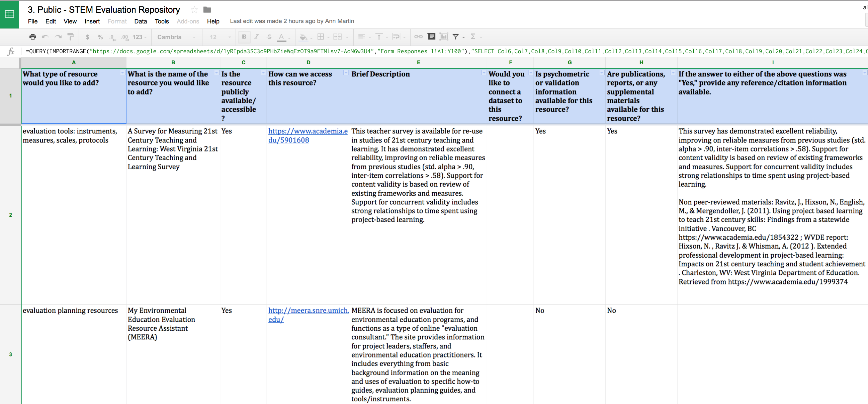Format as currency with dollar icon
Viewport: 868px width, 404px height.
coord(88,37)
